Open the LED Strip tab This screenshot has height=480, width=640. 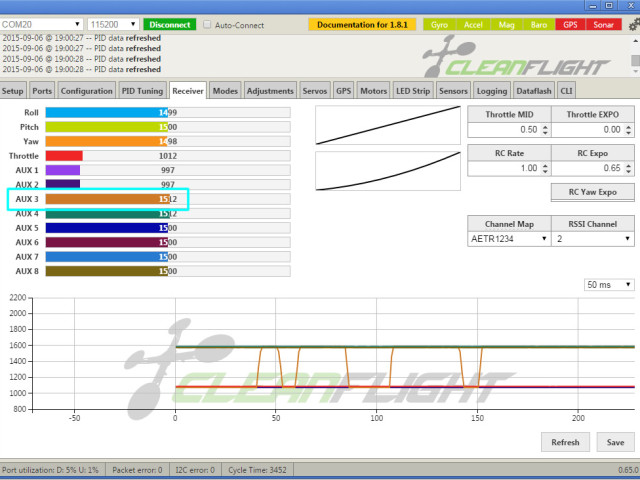coord(413,91)
